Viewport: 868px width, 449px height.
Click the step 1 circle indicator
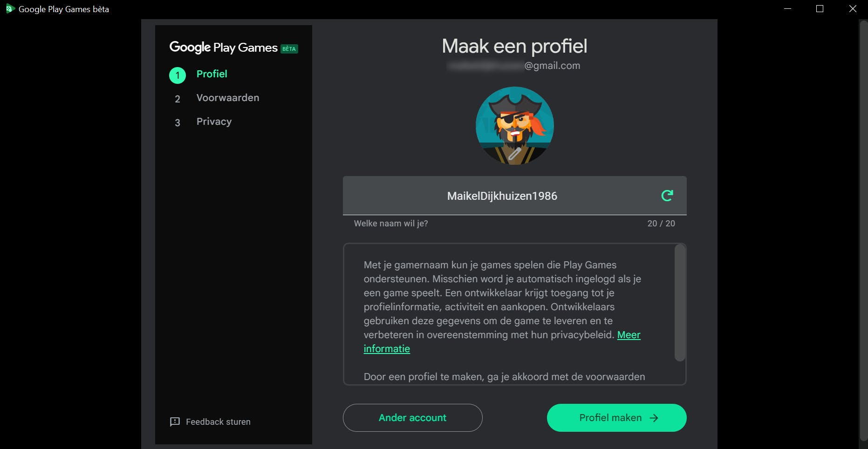point(178,75)
